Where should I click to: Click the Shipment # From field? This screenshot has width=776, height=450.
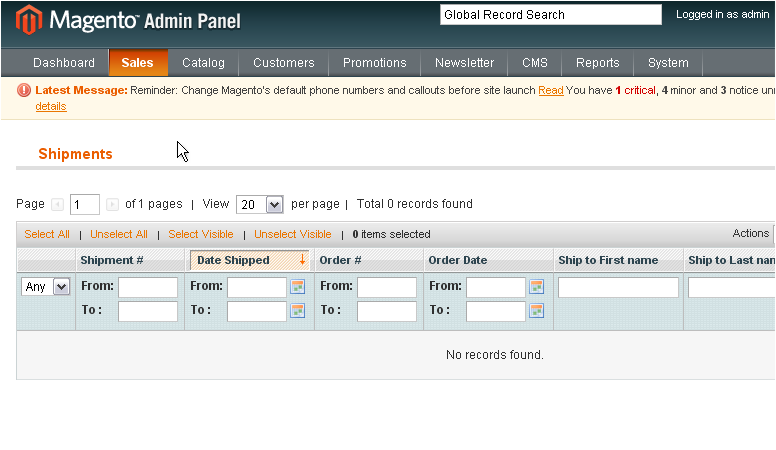147,287
